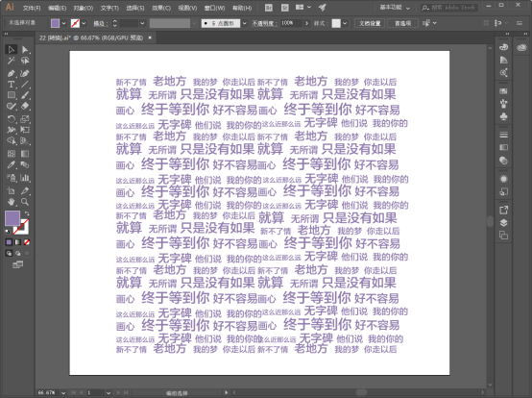Select the Direct Selection tool
The image size is (532, 398).
(x=25, y=50)
